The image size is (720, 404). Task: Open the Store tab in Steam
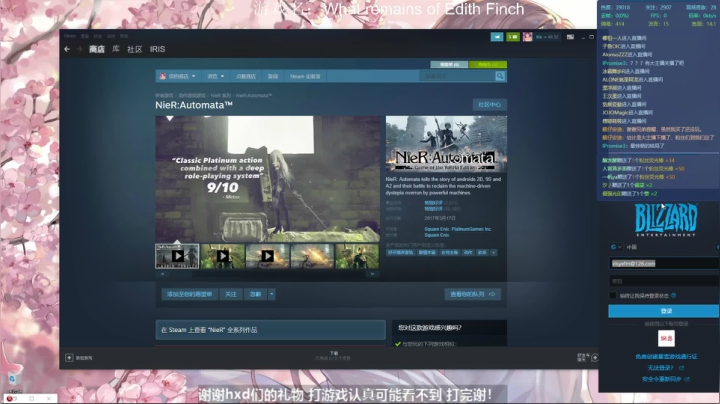coord(96,49)
